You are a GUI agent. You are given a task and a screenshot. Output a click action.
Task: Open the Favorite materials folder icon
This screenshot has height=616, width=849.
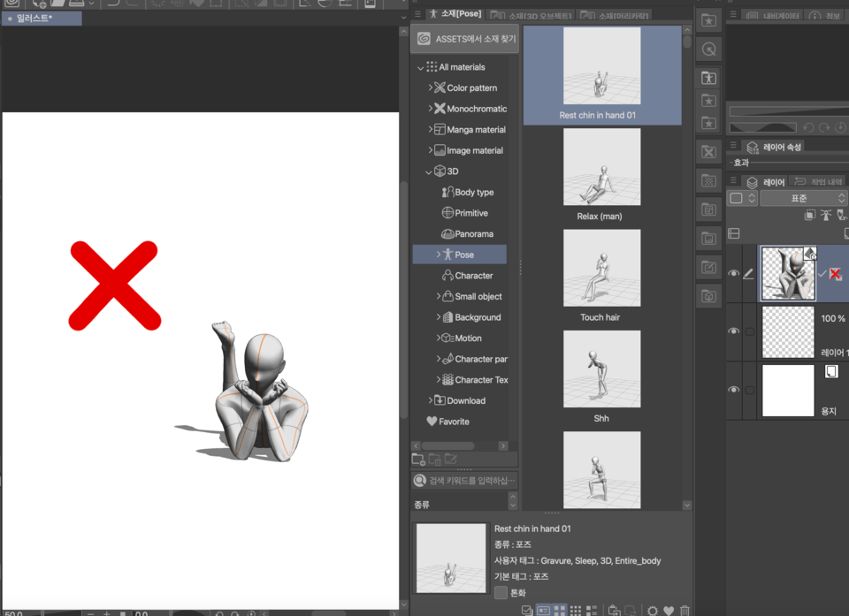pos(431,422)
